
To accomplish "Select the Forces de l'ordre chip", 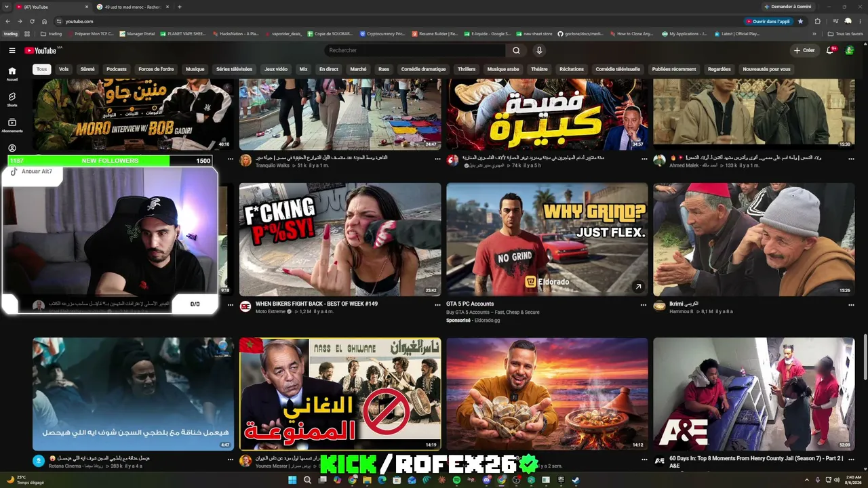I will coord(156,69).
